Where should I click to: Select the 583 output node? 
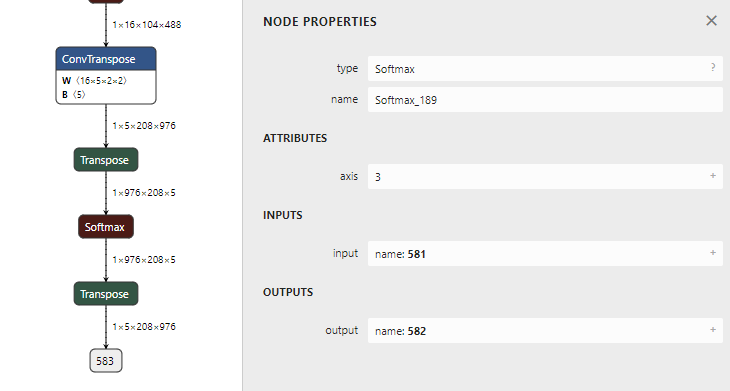(x=106, y=361)
